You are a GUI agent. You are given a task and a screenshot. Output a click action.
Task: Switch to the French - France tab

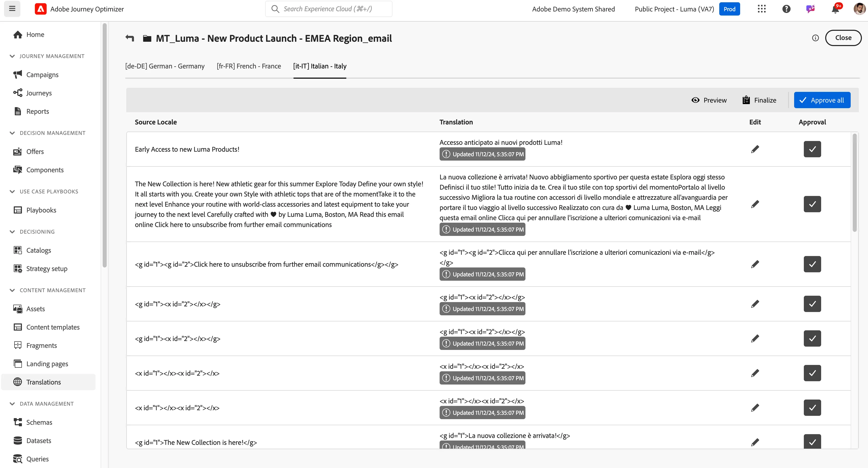249,66
